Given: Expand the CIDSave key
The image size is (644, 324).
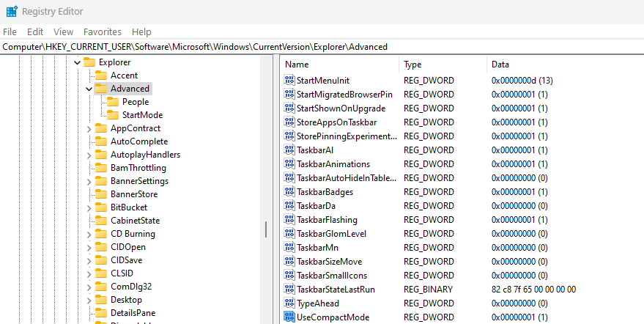Looking at the screenshot, I should tap(89, 260).
